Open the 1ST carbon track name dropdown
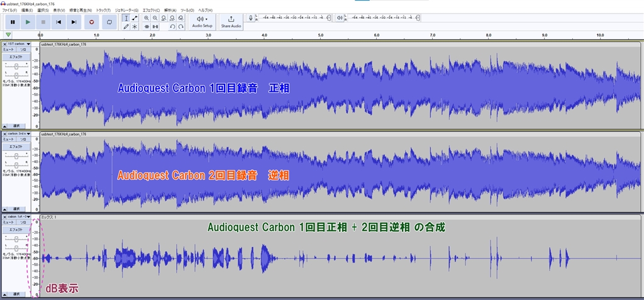 point(17,44)
